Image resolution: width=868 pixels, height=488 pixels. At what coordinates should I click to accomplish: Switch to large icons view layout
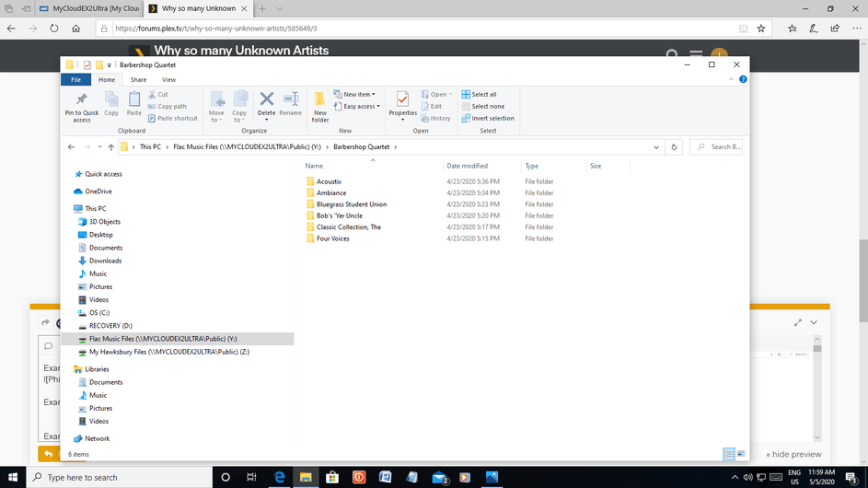pyautogui.click(x=741, y=454)
